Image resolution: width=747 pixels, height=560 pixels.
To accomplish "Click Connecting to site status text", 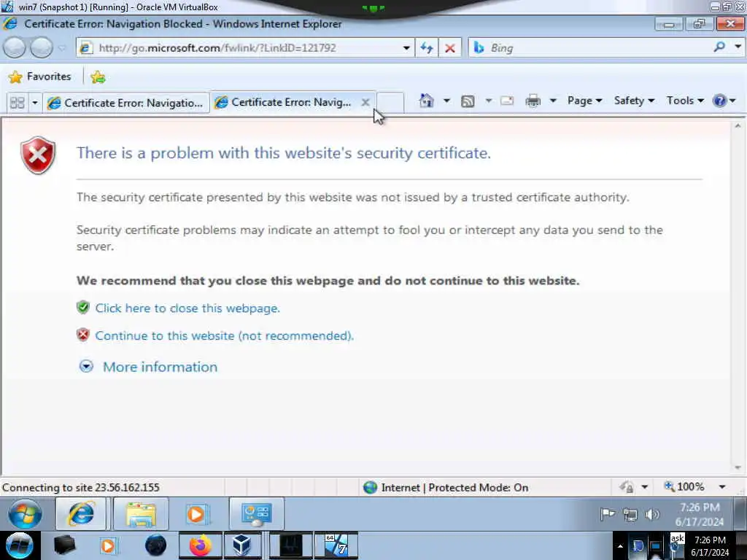I will click(x=81, y=488).
